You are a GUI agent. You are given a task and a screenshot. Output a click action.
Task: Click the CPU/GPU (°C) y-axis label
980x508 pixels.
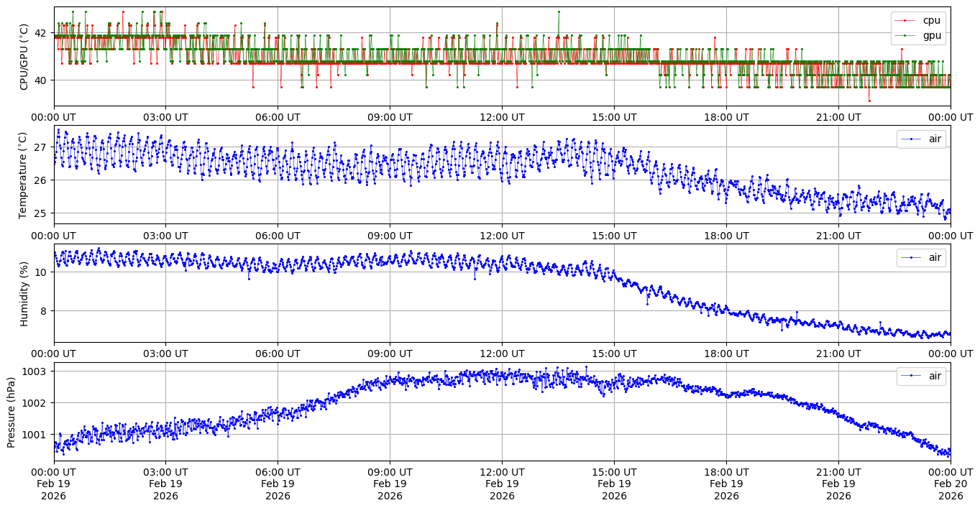[24, 57]
